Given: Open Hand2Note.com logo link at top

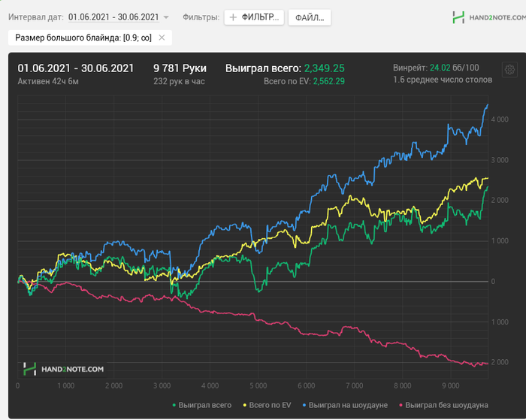Looking at the screenshot, I should (x=489, y=17).
